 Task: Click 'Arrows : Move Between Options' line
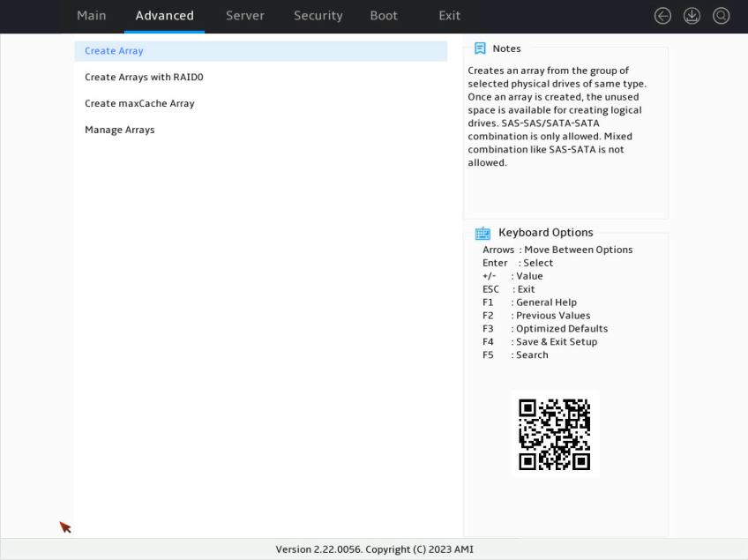[x=557, y=250]
